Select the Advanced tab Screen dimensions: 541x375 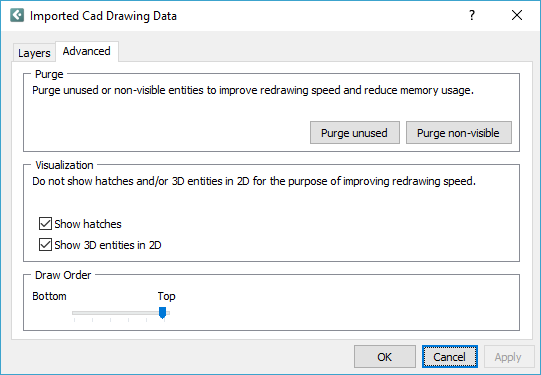pos(87,51)
